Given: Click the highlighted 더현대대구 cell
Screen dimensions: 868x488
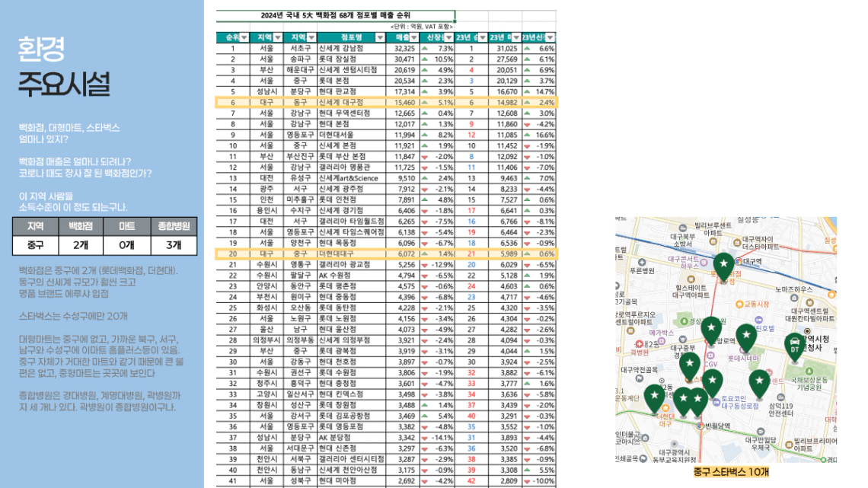Looking at the screenshot, I should 351,254.
